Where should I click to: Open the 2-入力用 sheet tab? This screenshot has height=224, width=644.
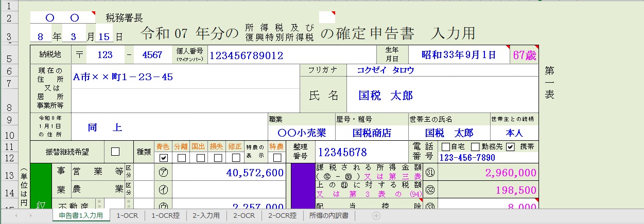point(205,216)
